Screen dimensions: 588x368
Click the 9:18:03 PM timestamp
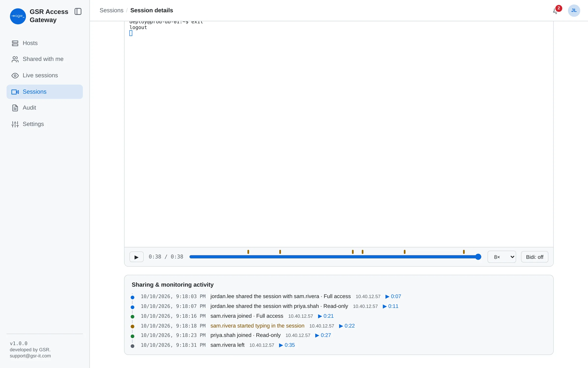[173, 296]
